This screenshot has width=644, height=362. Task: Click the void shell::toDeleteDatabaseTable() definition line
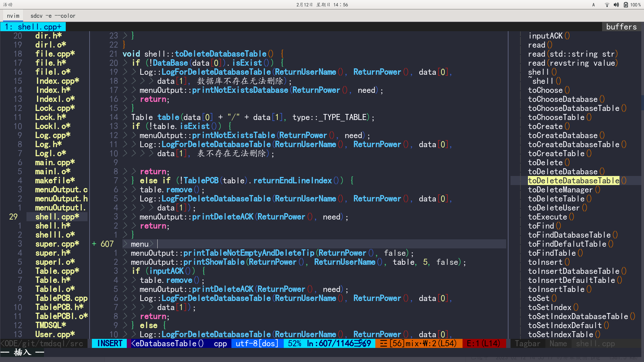point(203,54)
